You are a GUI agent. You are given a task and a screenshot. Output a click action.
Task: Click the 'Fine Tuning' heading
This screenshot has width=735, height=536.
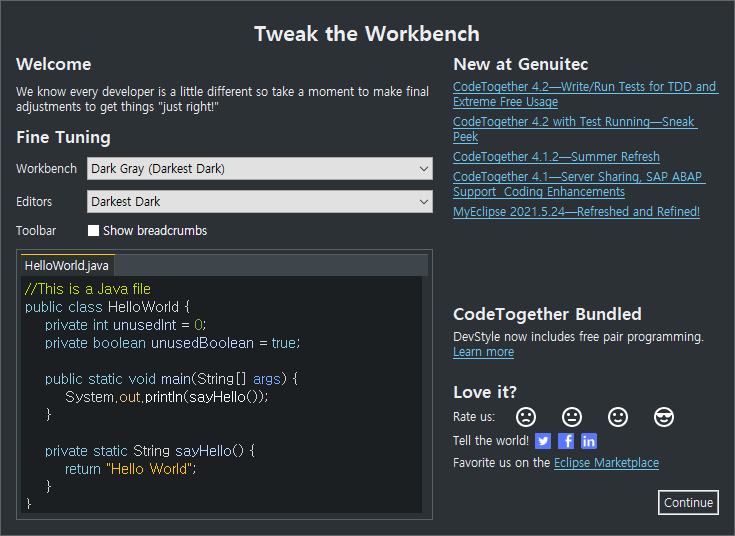[63, 137]
